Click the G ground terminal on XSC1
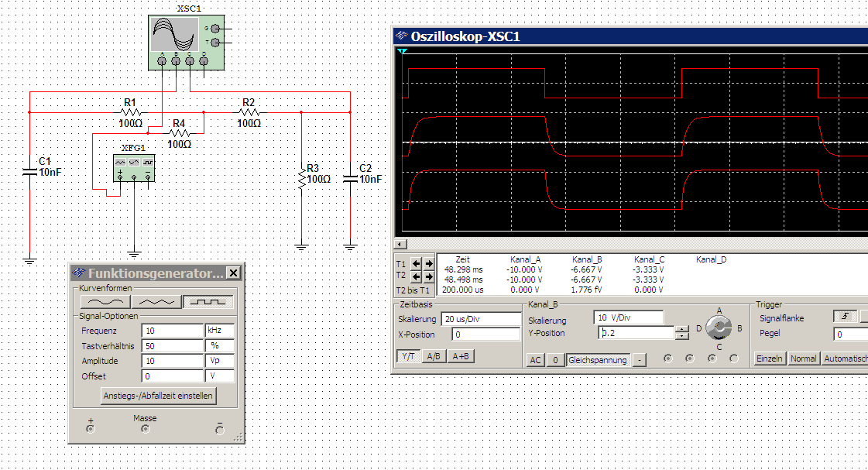This screenshot has width=868, height=470. click(215, 28)
